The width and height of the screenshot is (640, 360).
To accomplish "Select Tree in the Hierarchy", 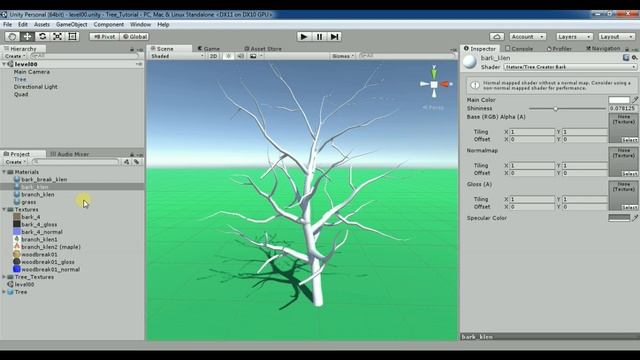I will (x=20, y=79).
